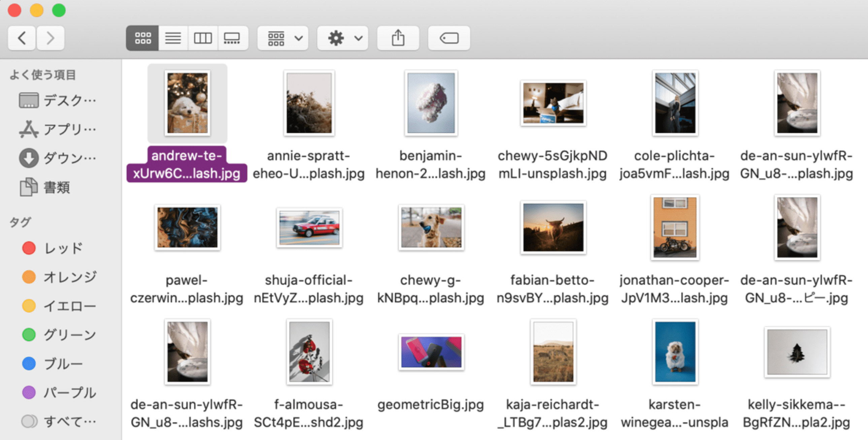Go forward with the right chevron button
868x440 pixels.
[50, 38]
